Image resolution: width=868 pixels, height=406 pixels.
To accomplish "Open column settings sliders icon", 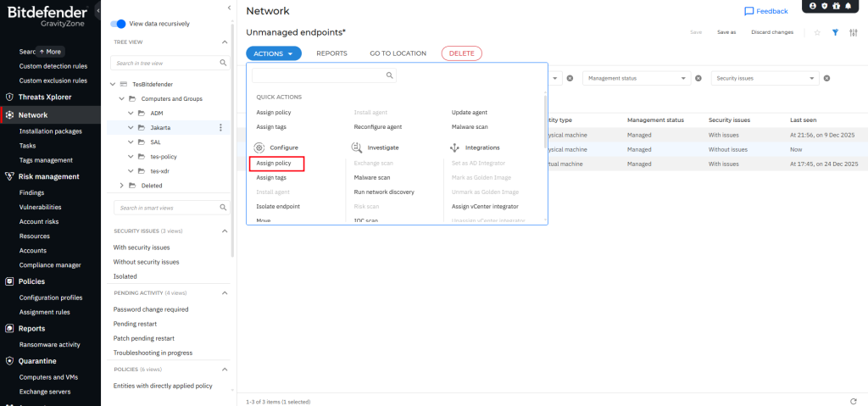I will pyautogui.click(x=854, y=32).
